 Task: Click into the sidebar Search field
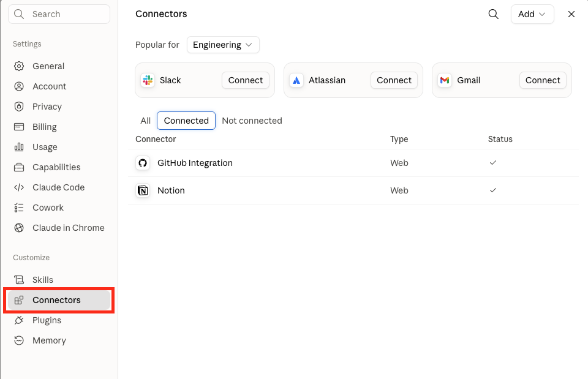[59, 14]
